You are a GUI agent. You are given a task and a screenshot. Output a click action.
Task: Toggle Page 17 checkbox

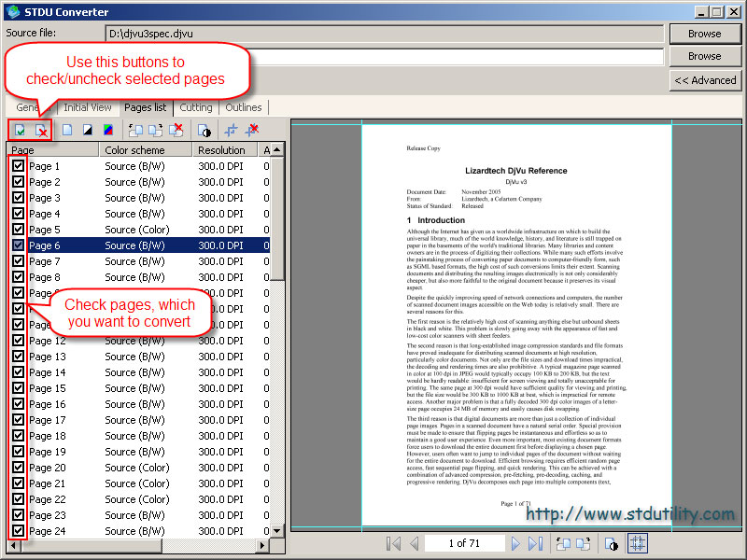pyautogui.click(x=18, y=420)
